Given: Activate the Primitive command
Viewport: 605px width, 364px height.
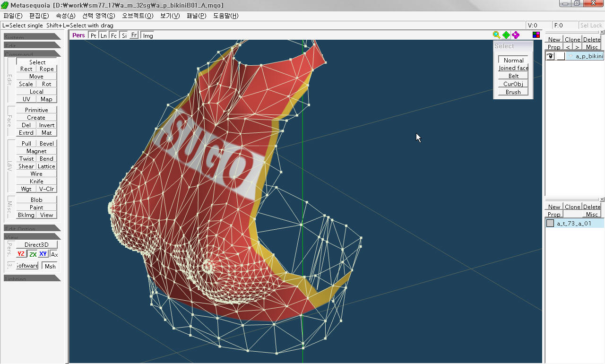Looking at the screenshot, I should pyautogui.click(x=36, y=110).
